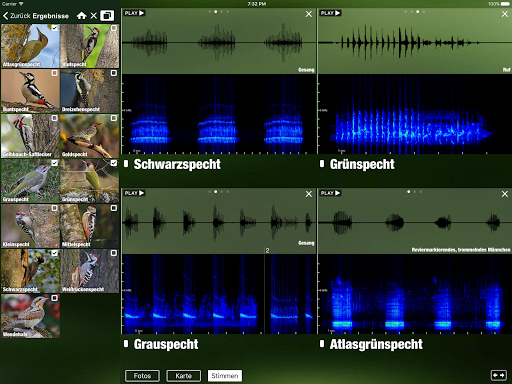
Task: Switch to the Fotos tab
Action: (142, 376)
